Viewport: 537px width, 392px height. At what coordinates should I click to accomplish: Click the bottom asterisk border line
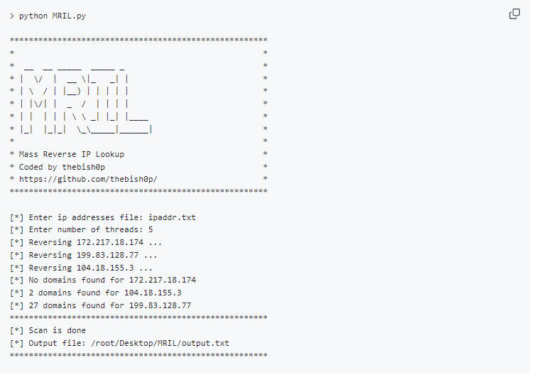click(x=139, y=356)
